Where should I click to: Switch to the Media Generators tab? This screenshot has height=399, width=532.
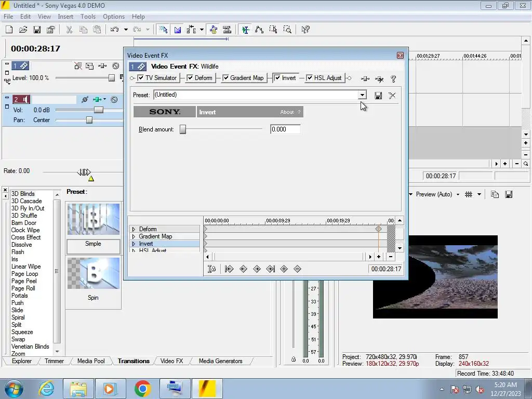click(x=220, y=361)
